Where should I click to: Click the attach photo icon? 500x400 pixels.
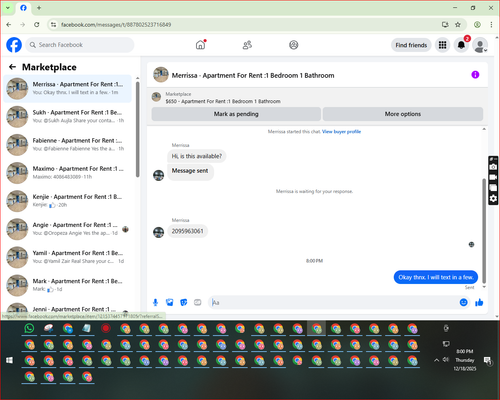tap(170, 302)
